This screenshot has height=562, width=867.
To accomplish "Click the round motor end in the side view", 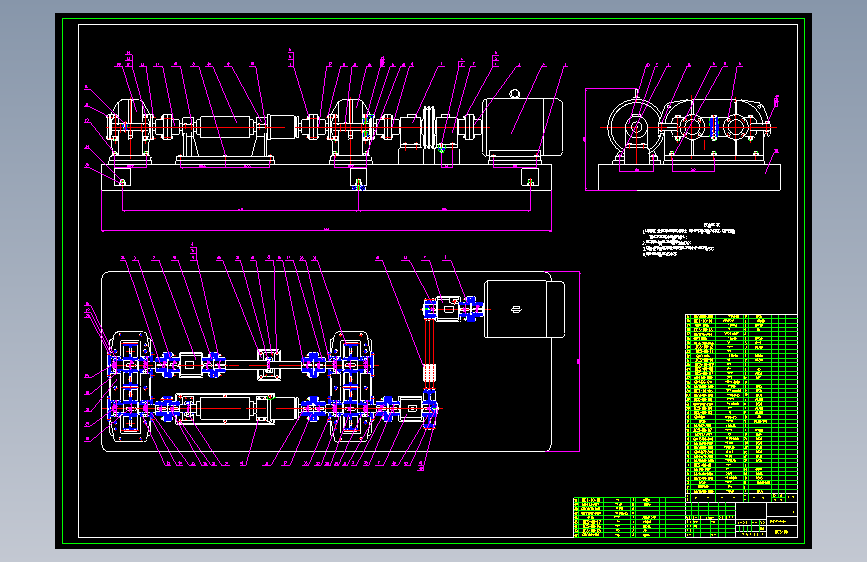I will 636,127.
